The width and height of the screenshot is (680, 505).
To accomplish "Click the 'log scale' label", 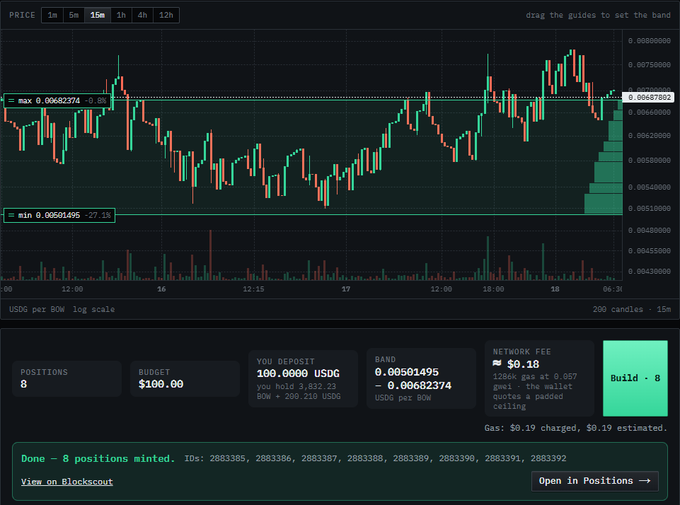I will 94,309.
